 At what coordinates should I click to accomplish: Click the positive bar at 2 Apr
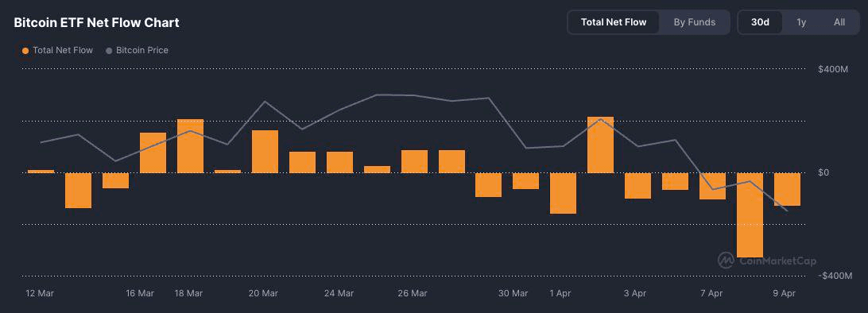tap(601, 145)
